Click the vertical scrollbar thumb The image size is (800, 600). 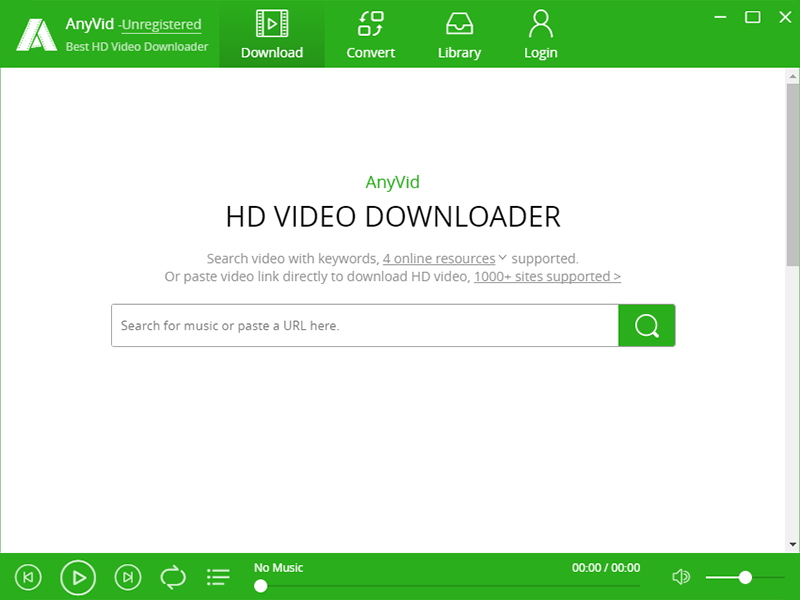pos(792,175)
